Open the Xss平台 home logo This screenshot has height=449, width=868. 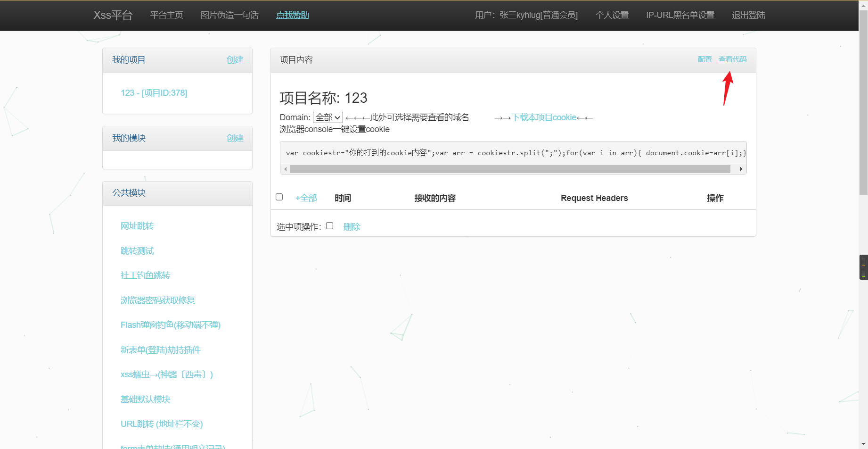pyautogui.click(x=113, y=15)
